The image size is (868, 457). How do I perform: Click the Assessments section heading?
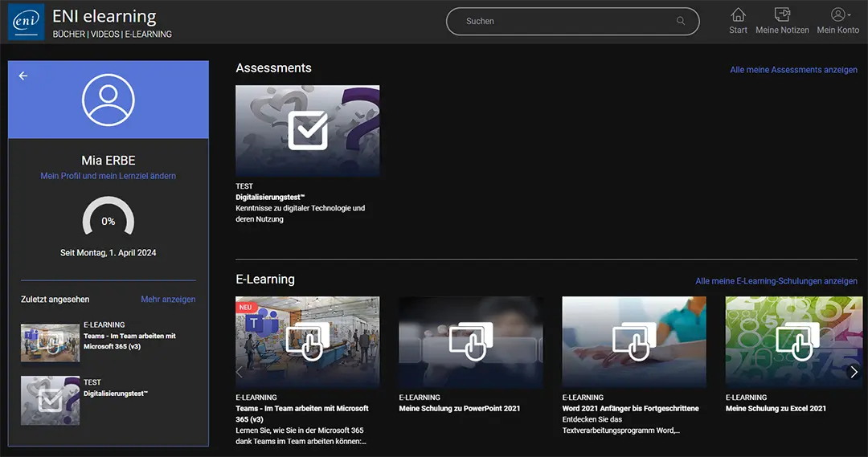pyautogui.click(x=273, y=68)
